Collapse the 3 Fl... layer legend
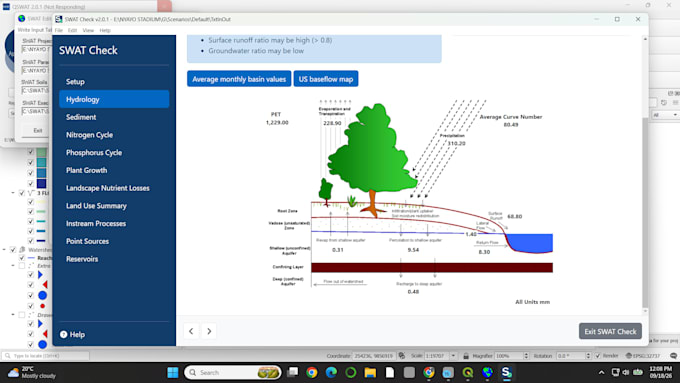 pos(13,193)
